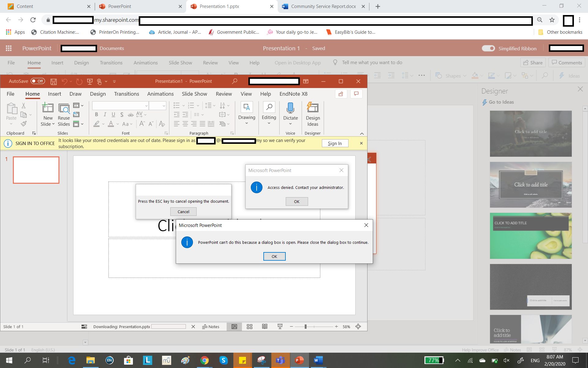Open the Transitions ribbon tab
The width and height of the screenshot is (588, 368).
(x=126, y=94)
